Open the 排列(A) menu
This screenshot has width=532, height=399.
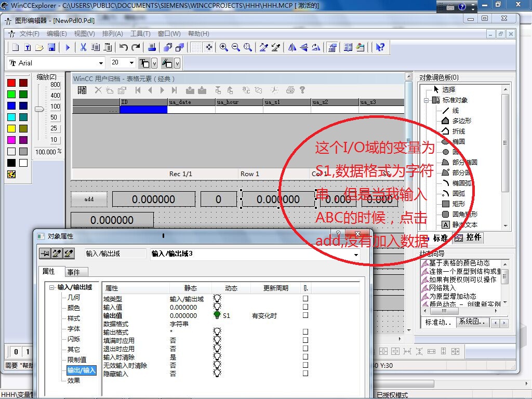click(112, 34)
